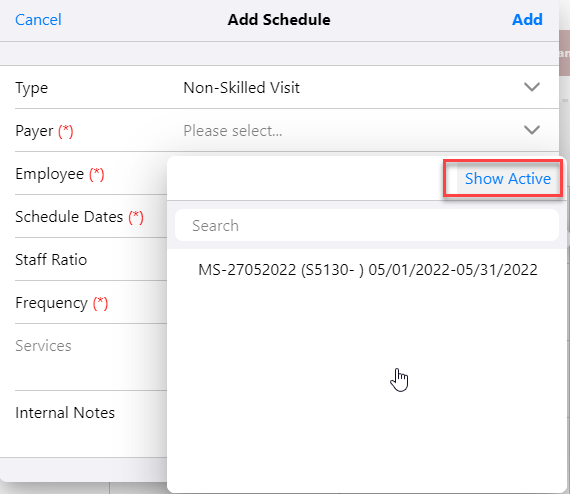Toggle the Show Active filter

(507, 178)
